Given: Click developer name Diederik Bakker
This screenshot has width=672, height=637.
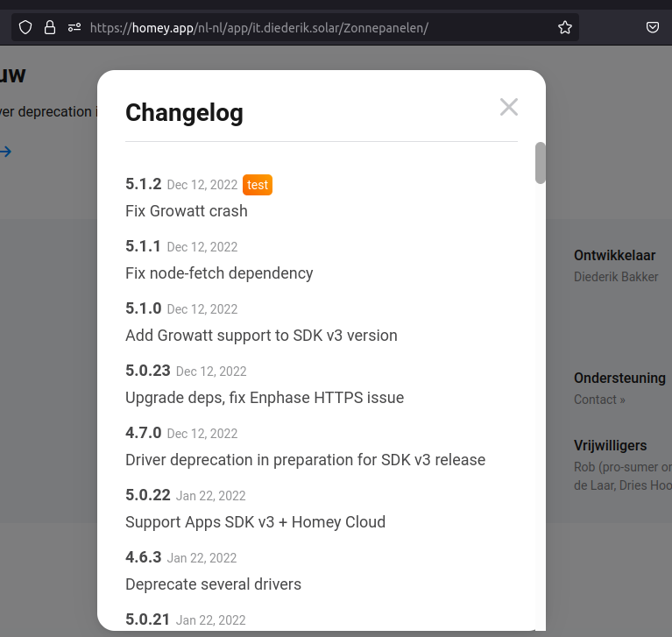Looking at the screenshot, I should [616, 277].
